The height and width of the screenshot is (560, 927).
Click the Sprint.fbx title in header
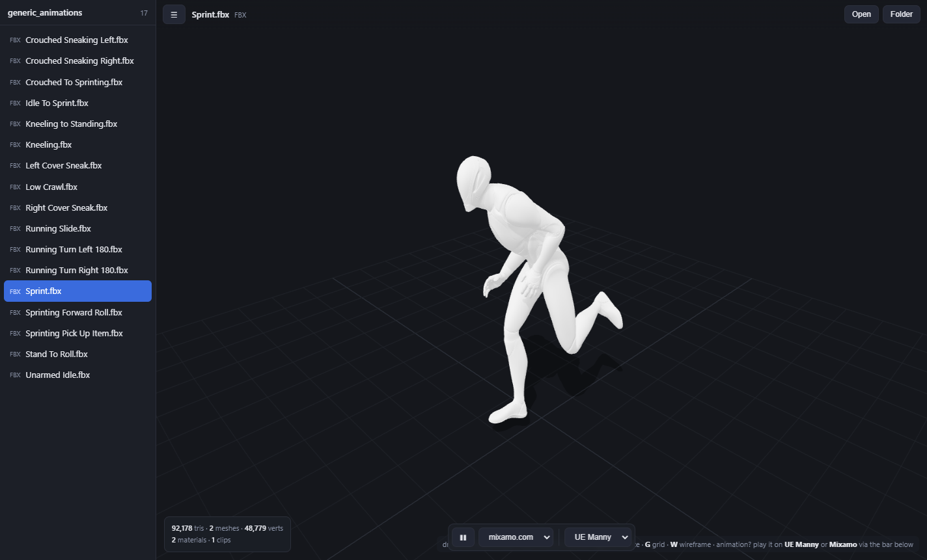pyautogui.click(x=210, y=14)
